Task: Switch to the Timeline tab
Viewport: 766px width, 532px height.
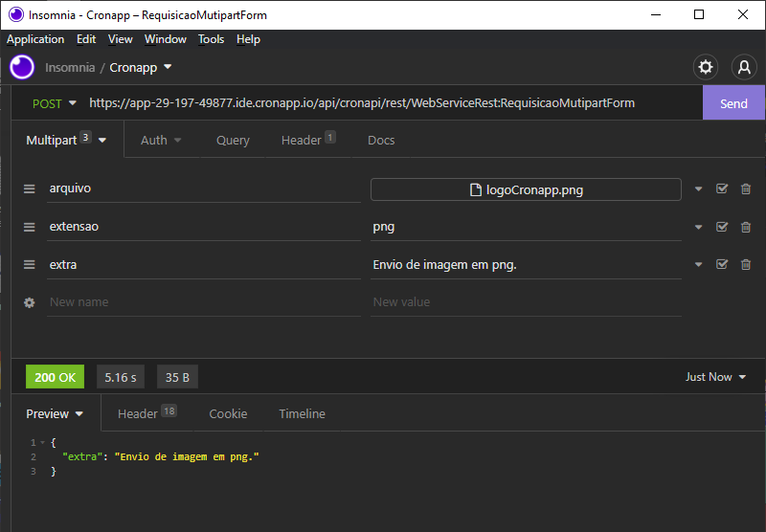Action: coord(302,414)
